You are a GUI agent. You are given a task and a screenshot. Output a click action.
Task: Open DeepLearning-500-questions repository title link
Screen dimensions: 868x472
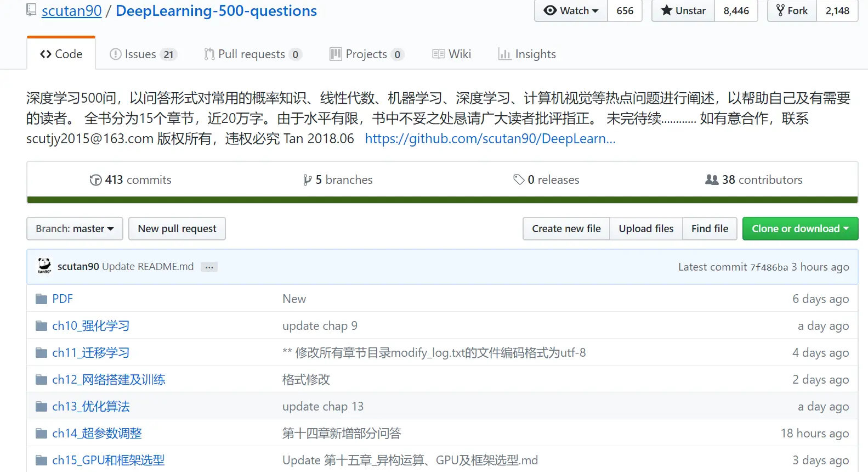tap(217, 10)
